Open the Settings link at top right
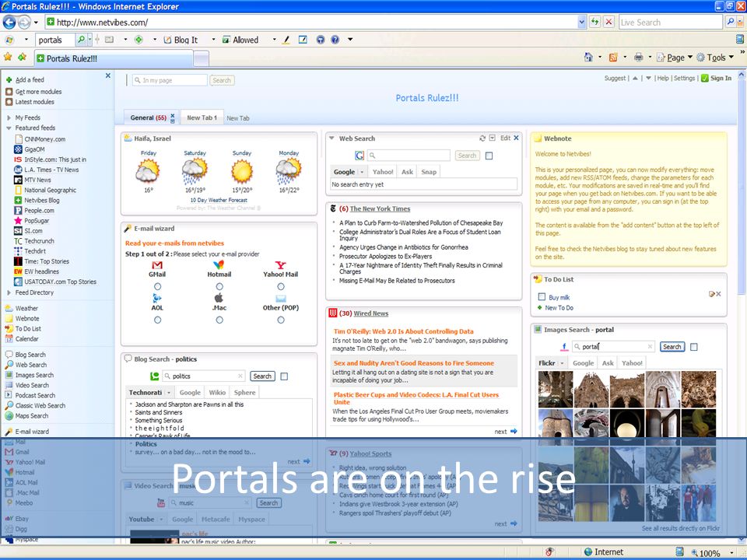747x560 pixels. [684, 79]
